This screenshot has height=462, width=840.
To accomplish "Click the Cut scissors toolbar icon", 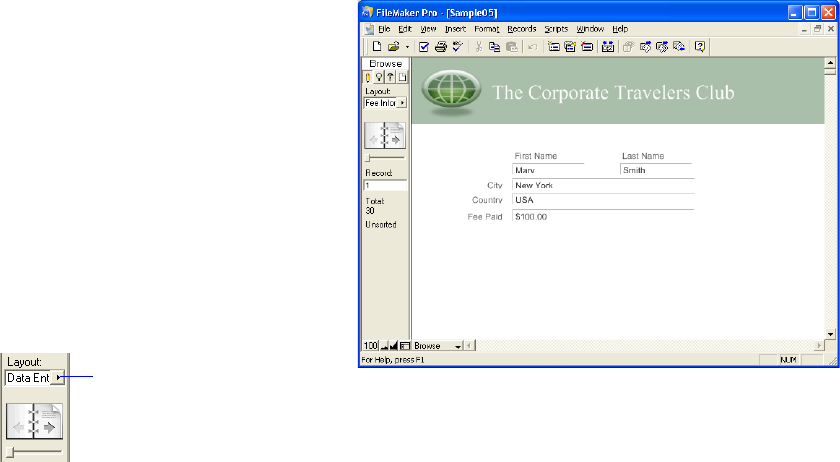I will pos(478,47).
